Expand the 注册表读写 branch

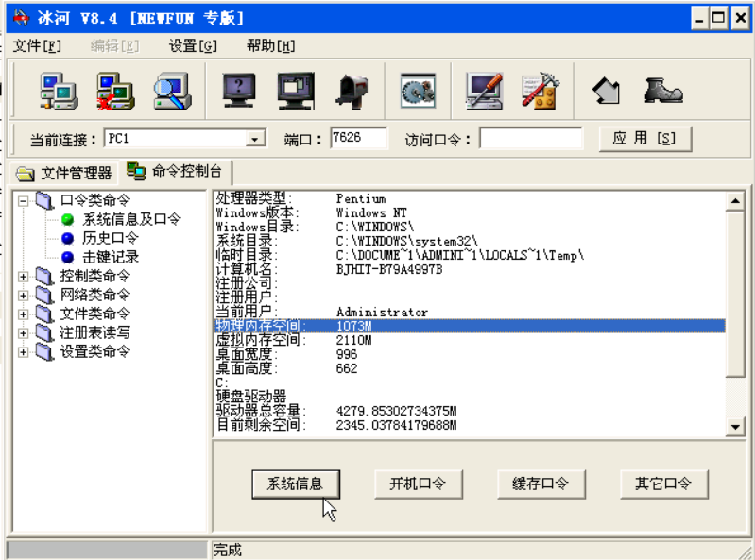(23, 333)
